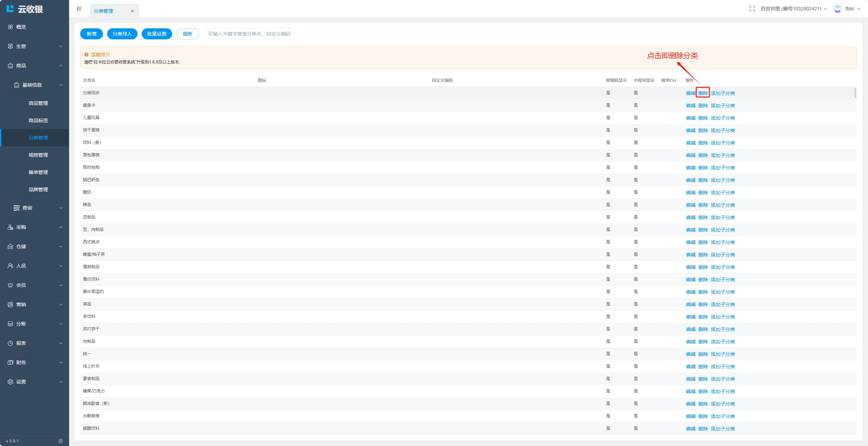Click the table's vertical scrollbar

(x=855, y=93)
